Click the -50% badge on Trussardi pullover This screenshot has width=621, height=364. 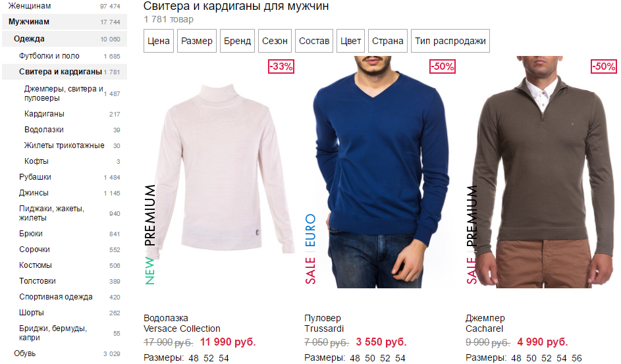tap(443, 66)
